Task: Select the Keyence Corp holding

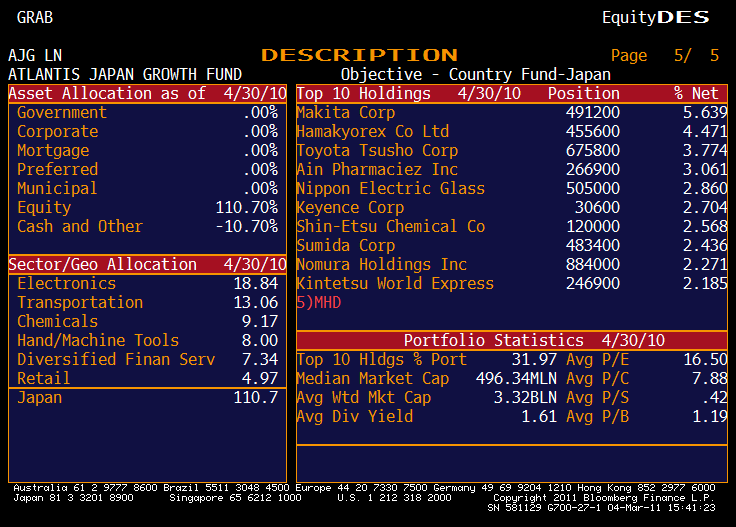Action: point(350,208)
